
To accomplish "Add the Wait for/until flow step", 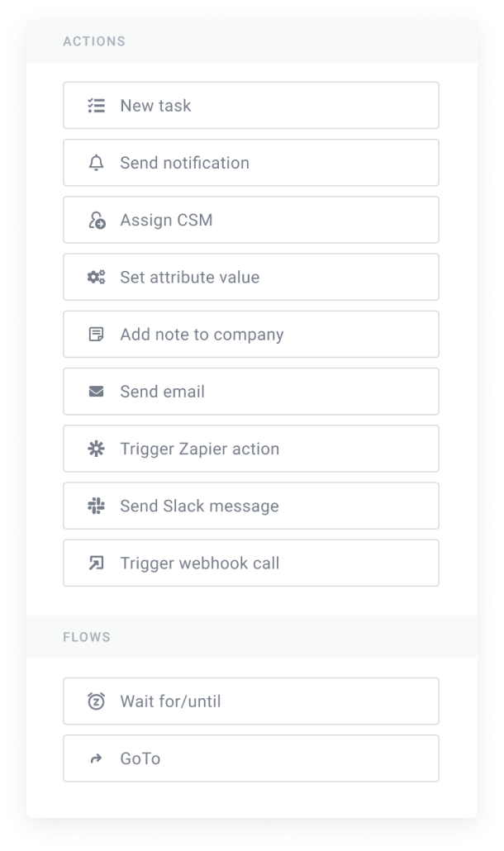I will click(250, 701).
